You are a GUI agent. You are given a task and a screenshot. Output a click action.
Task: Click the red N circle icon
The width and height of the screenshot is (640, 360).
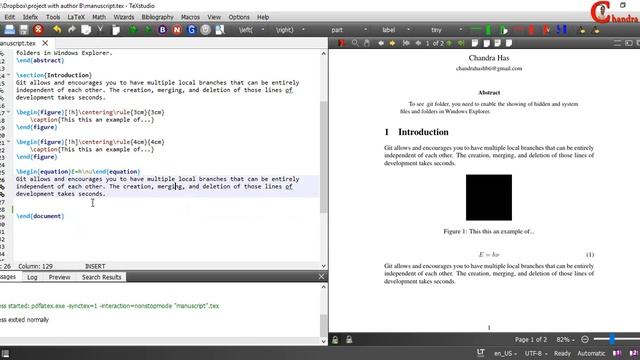coord(177,30)
